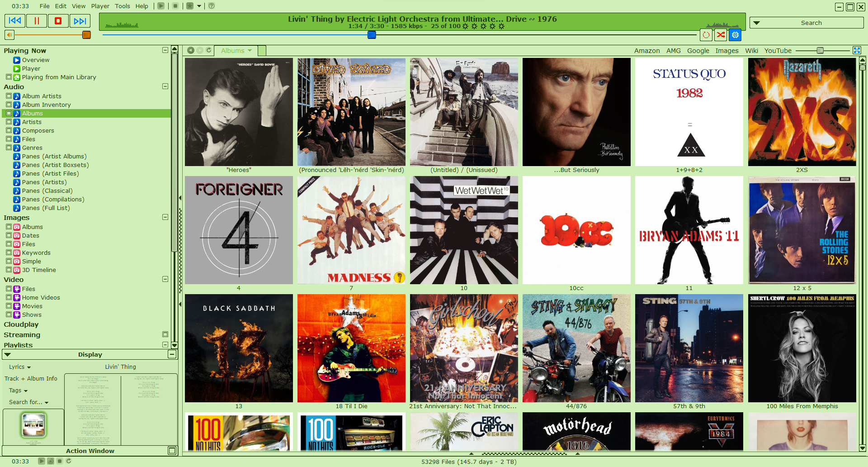The image size is (868, 467).
Task: Open the Edit menu
Action: (x=61, y=6)
